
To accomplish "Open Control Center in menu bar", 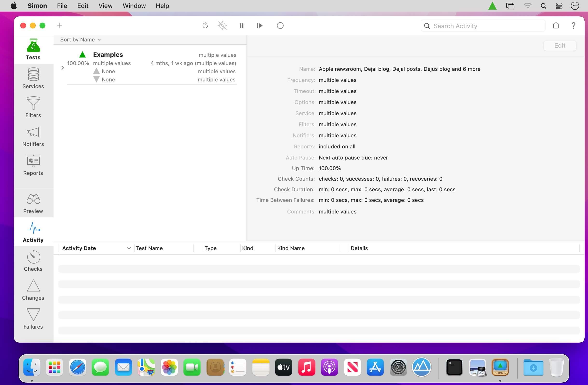I will pos(559,6).
